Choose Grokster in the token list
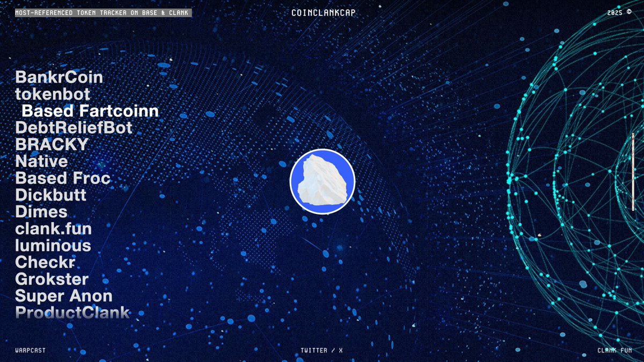 pyautogui.click(x=52, y=279)
